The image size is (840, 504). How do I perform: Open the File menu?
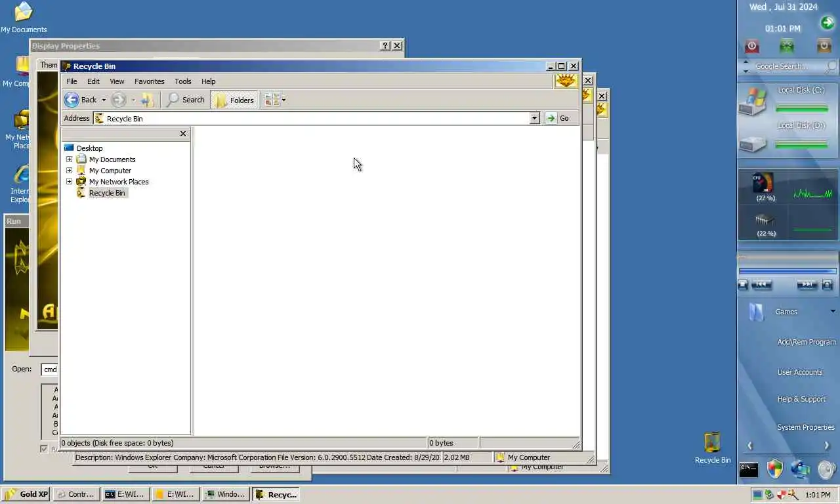(x=72, y=81)
